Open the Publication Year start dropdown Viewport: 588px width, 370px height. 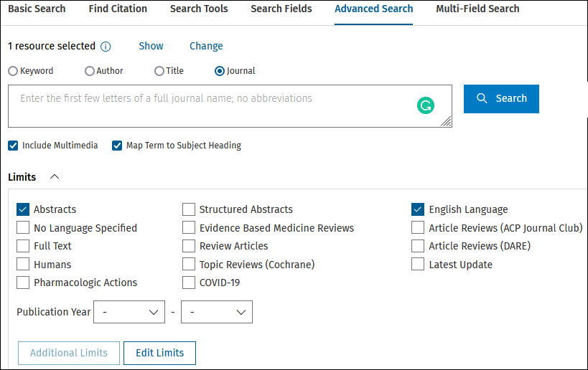[129, 312]
